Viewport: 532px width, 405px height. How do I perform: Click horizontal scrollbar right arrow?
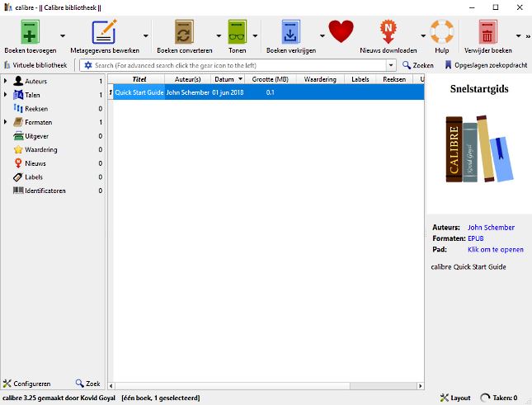[421, 386]
